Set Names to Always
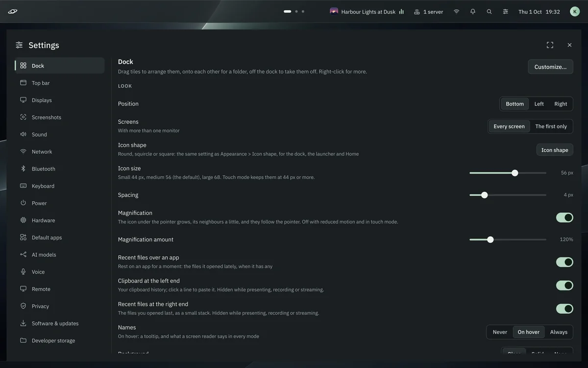The height and width of the screenshot is (368, 588). 559,332
